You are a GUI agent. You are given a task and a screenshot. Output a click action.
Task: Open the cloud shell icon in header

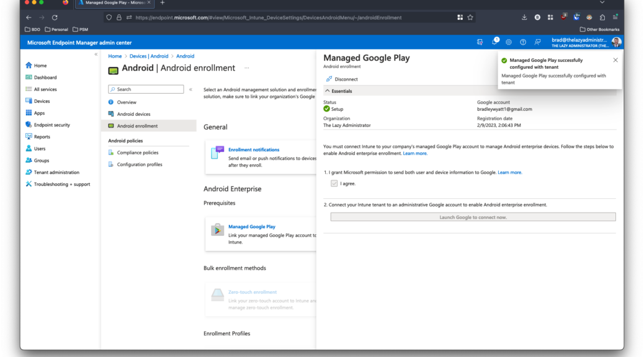pos(480,42)
